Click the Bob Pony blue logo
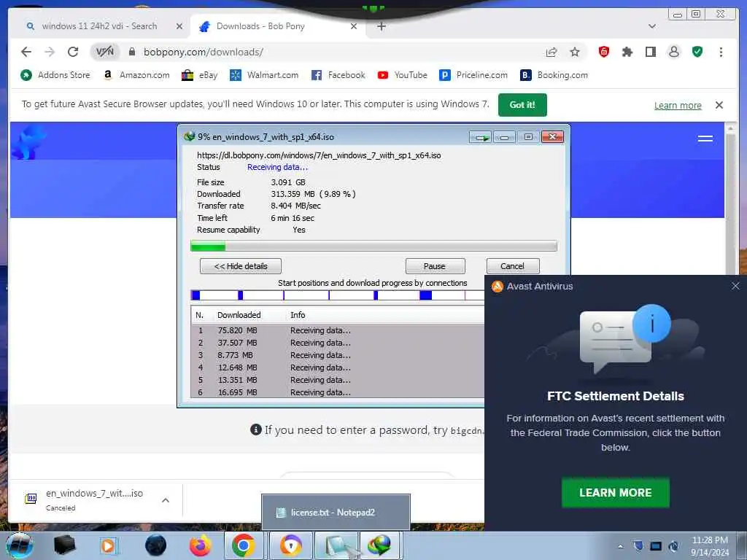The image size is (747, 560). (x=29, y=141)
